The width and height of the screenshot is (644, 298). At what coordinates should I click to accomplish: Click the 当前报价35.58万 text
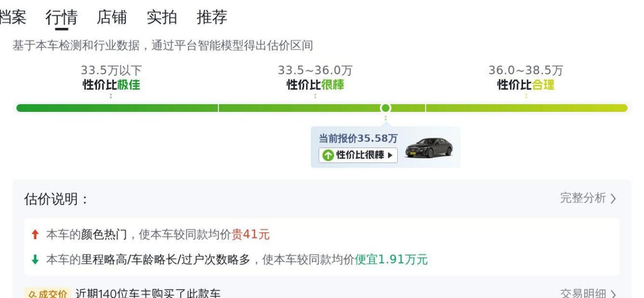click(358, 138)
